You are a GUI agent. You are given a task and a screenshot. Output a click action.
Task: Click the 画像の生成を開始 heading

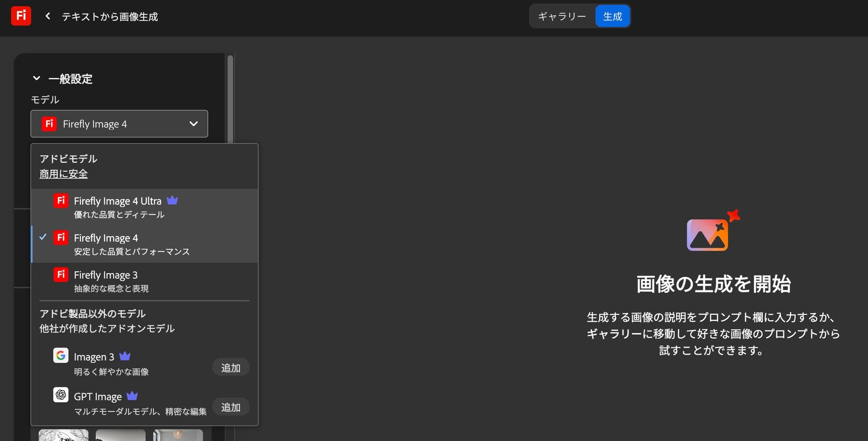tap(713, 284)
